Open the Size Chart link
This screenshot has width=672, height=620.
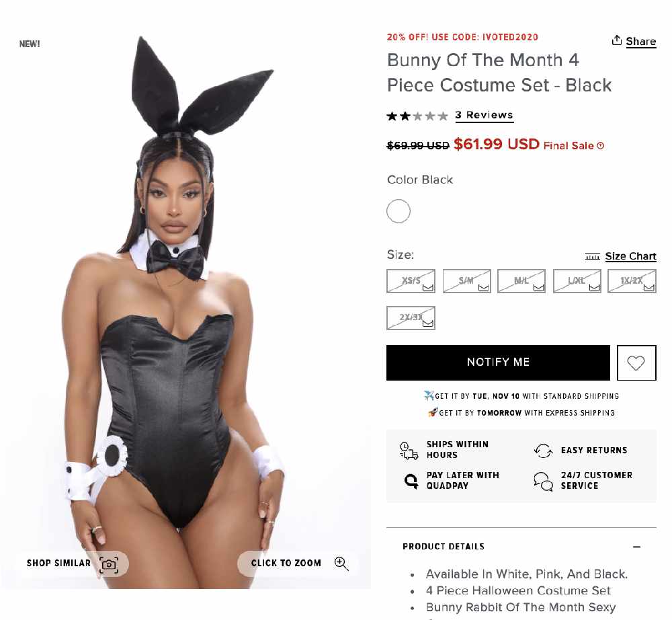(x=630, y=256)
